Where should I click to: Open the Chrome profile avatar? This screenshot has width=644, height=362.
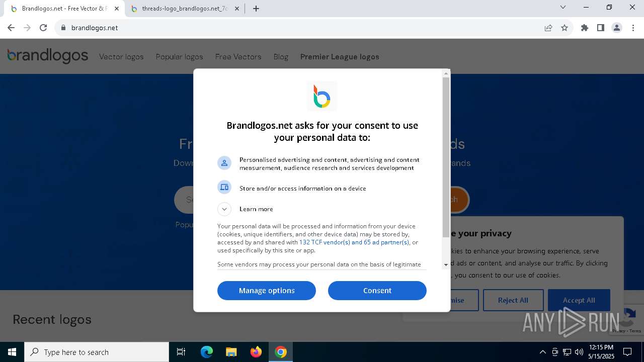(x=616, y=28)
